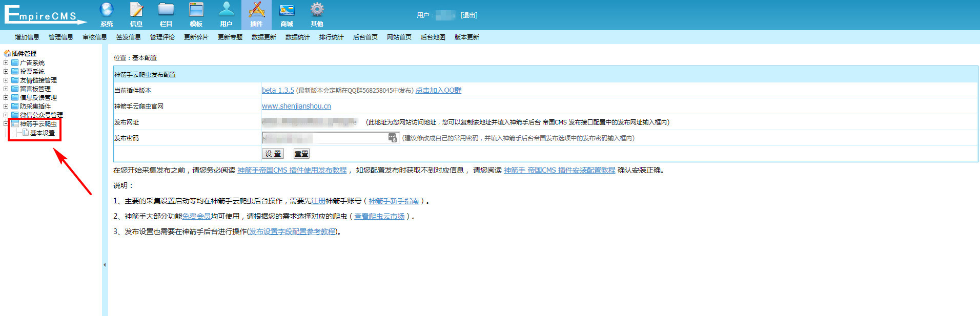Select 基本设置 in the tree
The height and width of the screenshot is (316, 980).
pyautogui.click(x=43, y=133)
